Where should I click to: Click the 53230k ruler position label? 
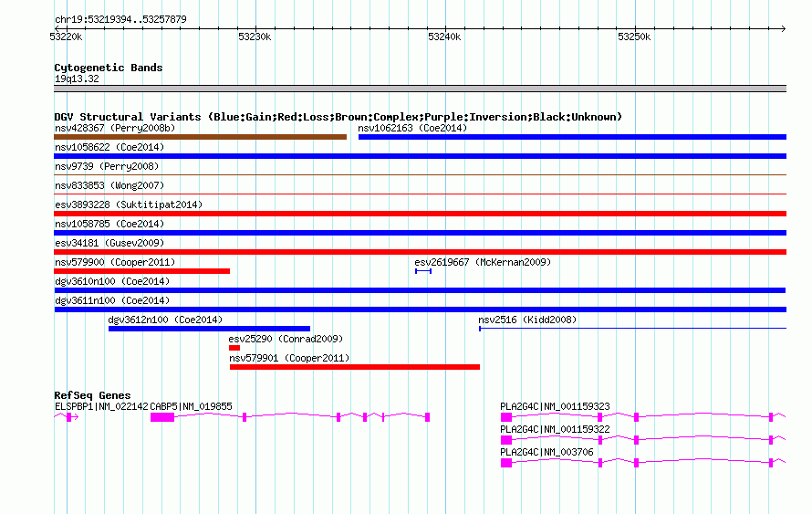coord(255,37)
